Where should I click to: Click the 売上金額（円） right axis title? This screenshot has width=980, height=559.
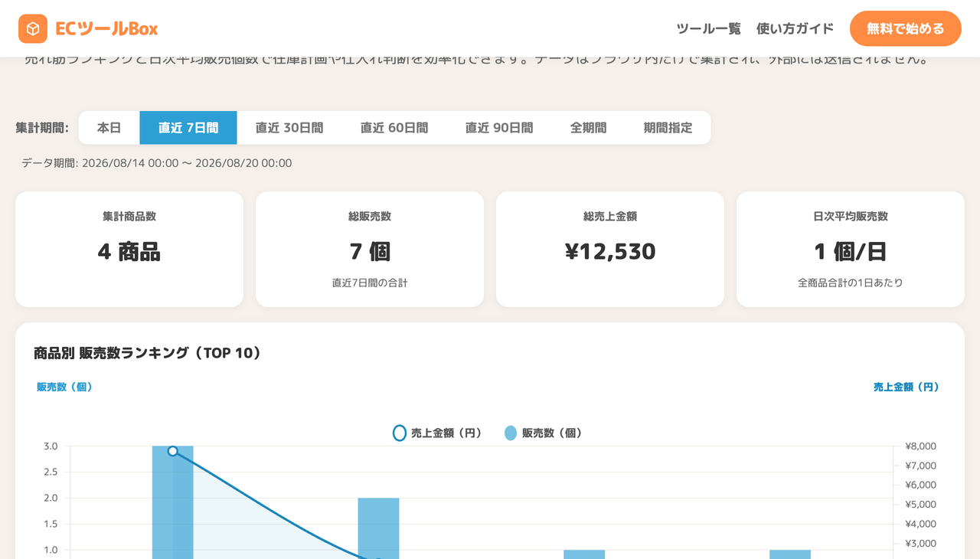[906, 387]
